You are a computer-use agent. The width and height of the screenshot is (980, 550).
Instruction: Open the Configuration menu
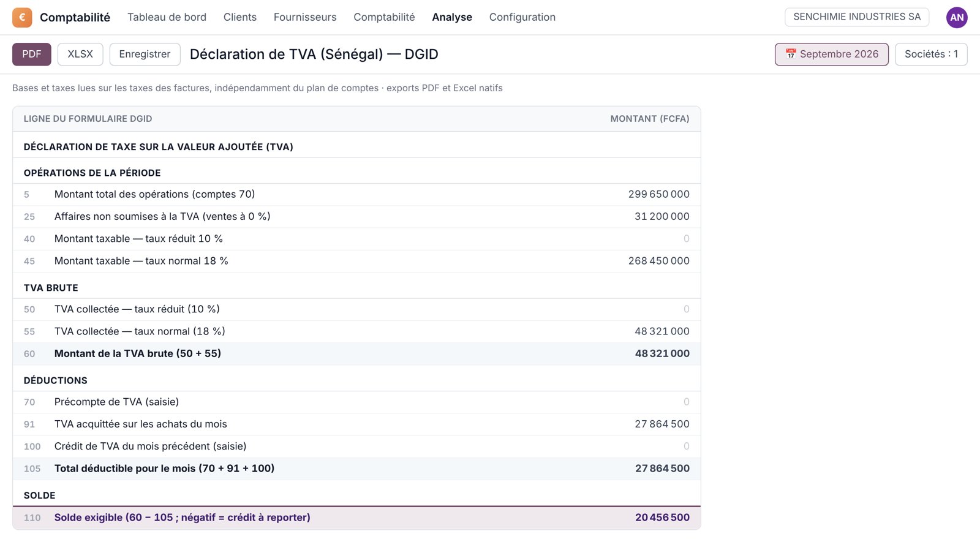point(522,17)
